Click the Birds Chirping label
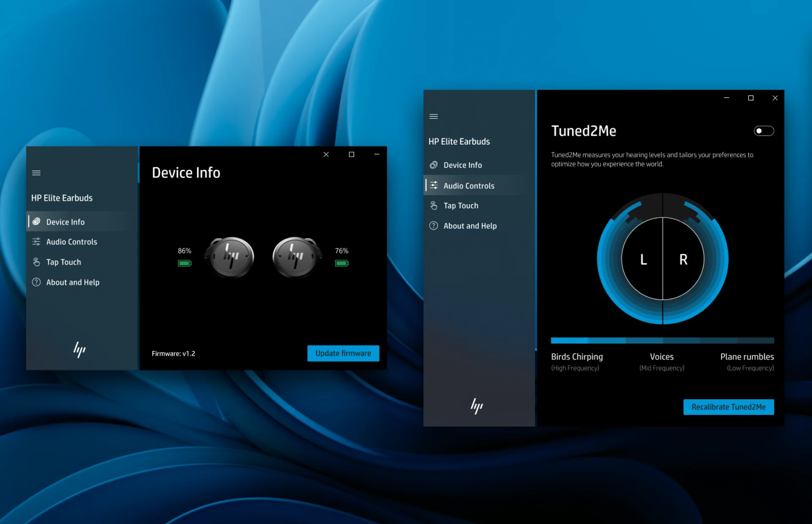812x524 pixels. [x=577, y=357]
